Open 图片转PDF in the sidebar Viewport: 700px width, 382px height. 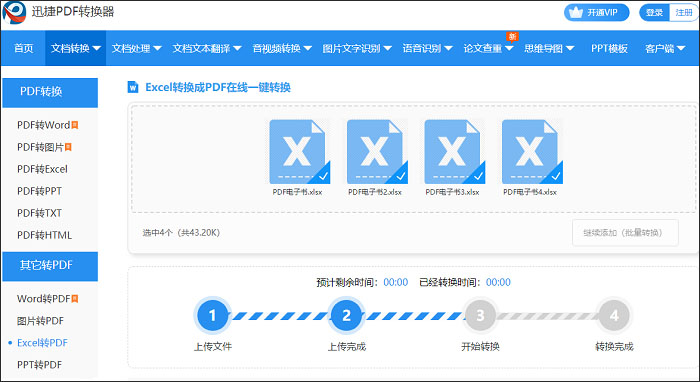tap(40, 321)
